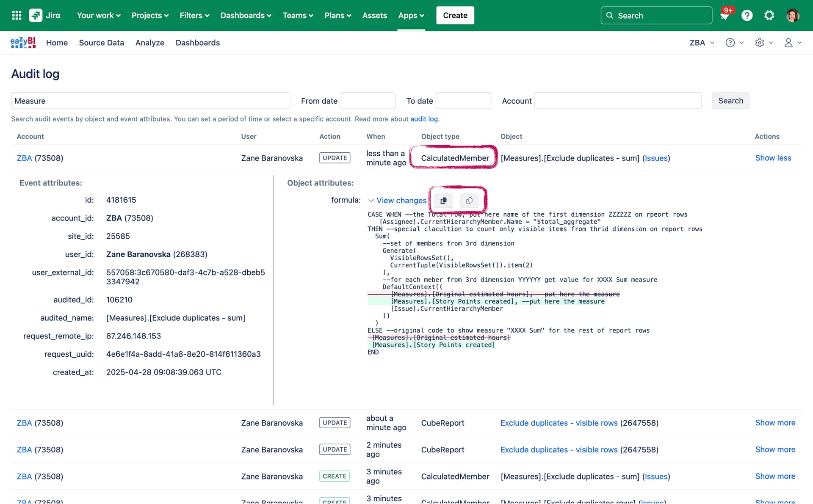The image size is (813, 504).
Task: Select the request_uuid value
Action: (x=183, y=354)
